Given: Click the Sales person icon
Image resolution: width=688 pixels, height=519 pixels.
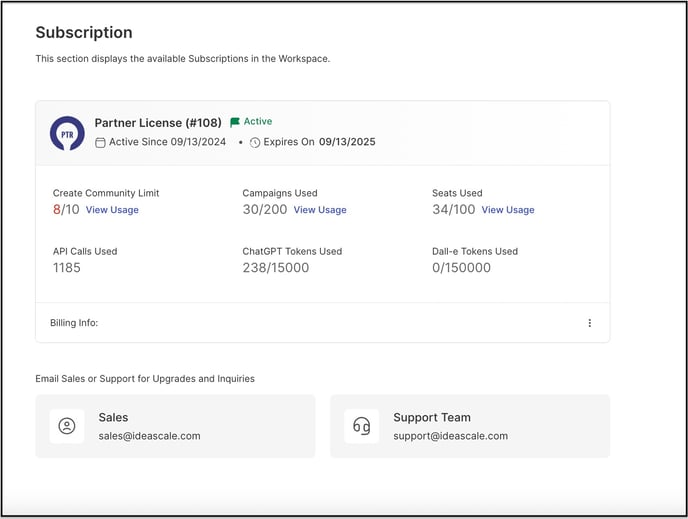Looking at the screenshot, I should 67,426.
